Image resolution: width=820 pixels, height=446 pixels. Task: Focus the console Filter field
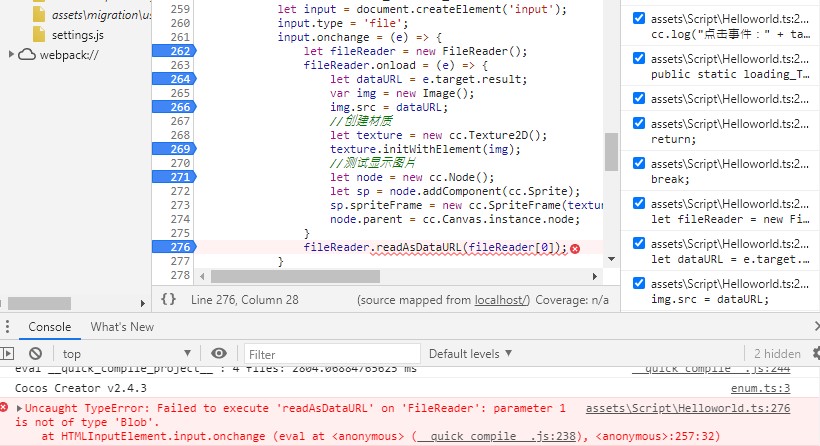(332, 354)
